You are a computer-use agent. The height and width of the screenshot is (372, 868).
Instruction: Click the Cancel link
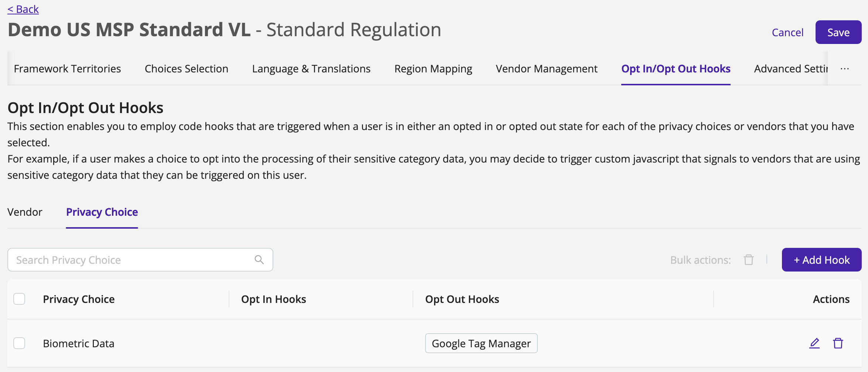click(x=787, y=33)
